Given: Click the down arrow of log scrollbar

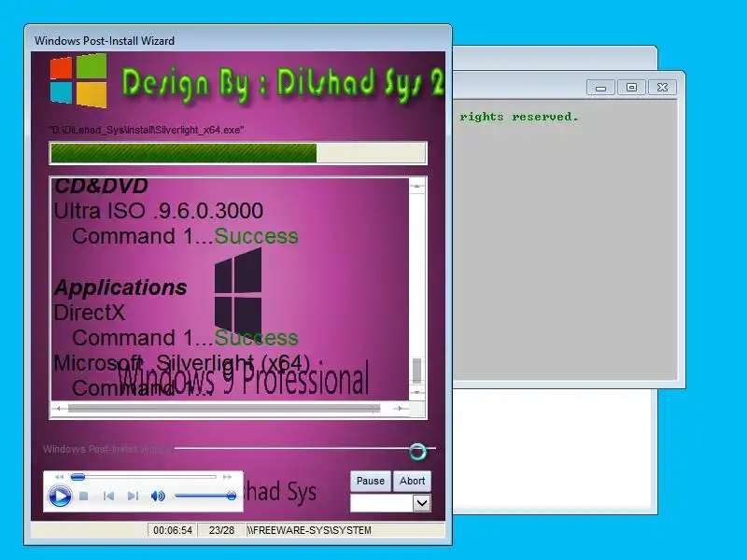Looking at the screenshot, I should (416, 392).
